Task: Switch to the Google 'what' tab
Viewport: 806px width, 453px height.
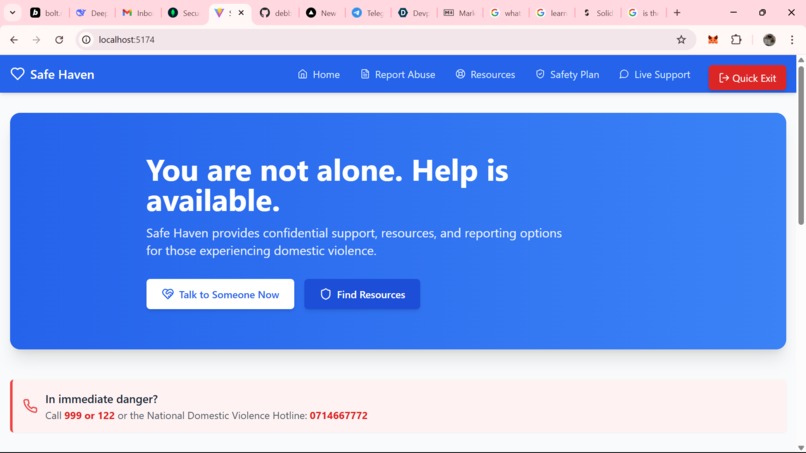Action: (x=506, y=13)
